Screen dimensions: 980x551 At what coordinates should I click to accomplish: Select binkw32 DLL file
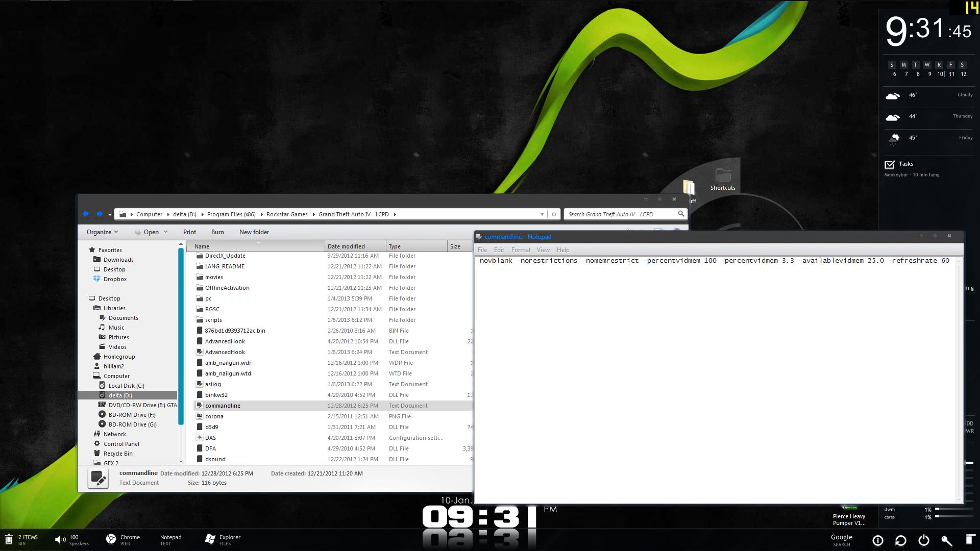point(216,395)
